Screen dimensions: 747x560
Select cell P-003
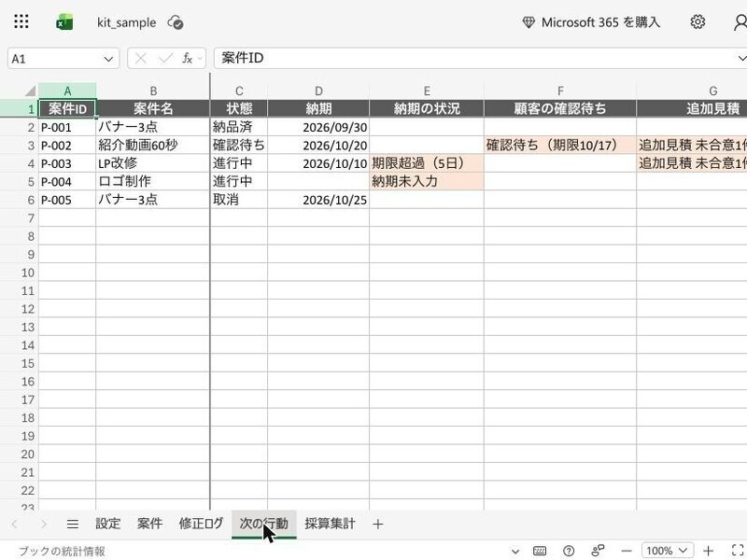[67, 163]
